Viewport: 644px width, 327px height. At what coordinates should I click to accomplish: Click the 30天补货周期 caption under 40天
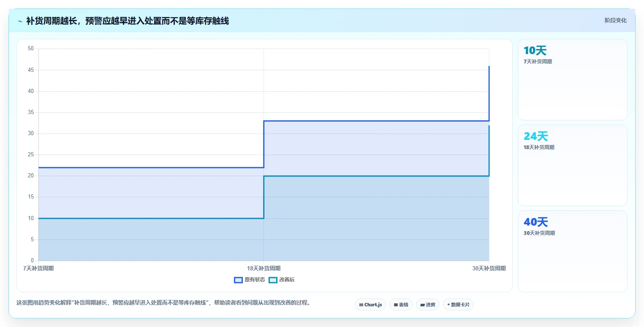point(539,233)
